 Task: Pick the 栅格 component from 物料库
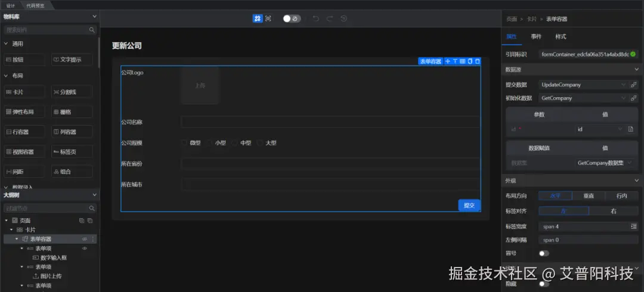pyautogui.click(x=72, y=111)
